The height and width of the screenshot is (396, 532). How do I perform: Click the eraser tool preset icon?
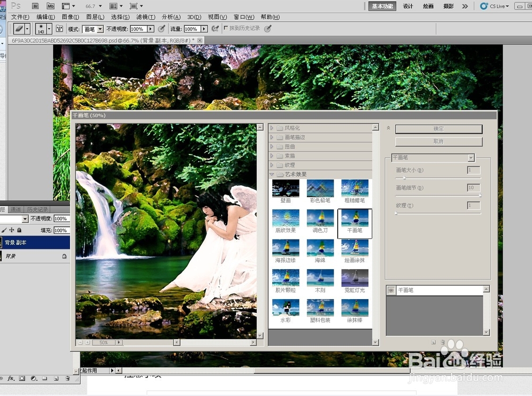coord(19,29)
